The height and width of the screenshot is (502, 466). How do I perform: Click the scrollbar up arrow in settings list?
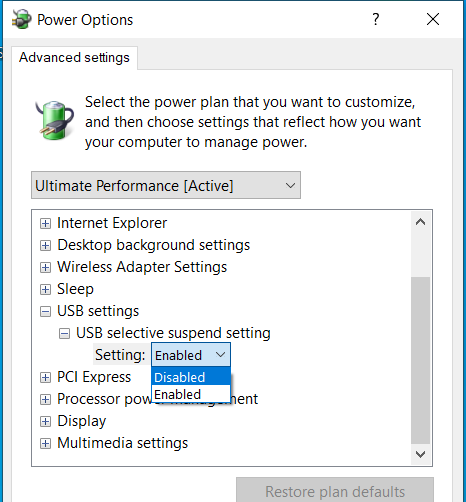pyautogui.click(x=421, y=222)
